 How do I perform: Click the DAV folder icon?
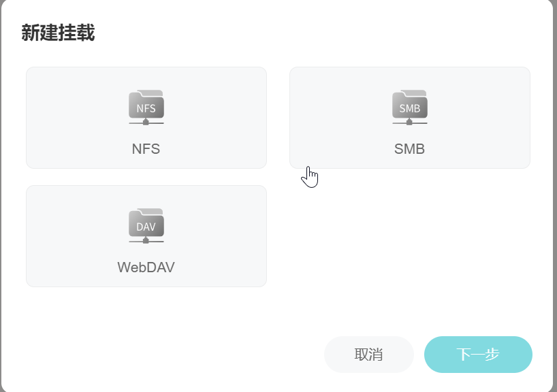click(x=146, y=226)
